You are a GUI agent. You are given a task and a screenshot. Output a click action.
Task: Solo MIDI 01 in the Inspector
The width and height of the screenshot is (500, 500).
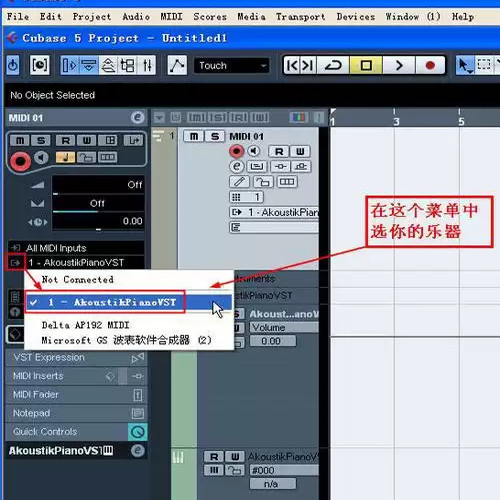41,140
